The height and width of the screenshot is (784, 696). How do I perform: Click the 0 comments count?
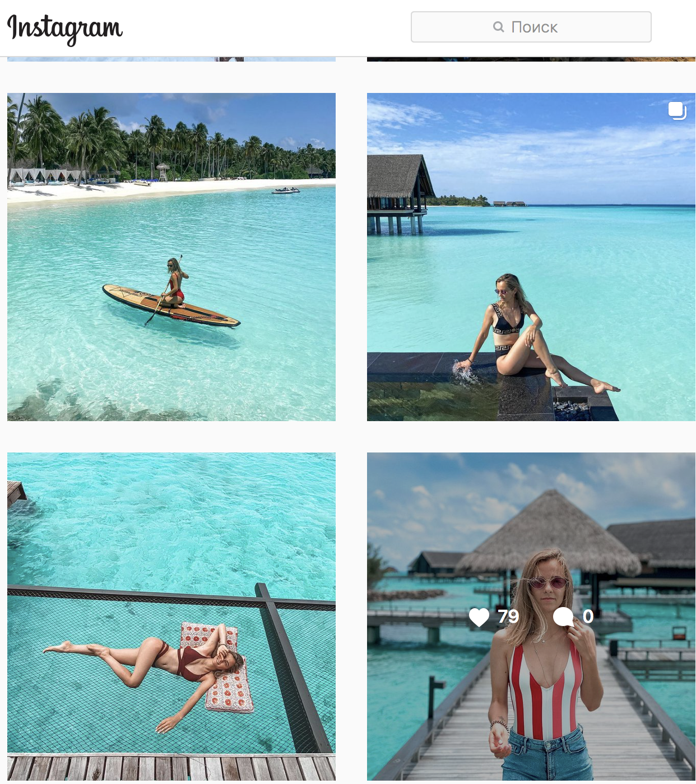pos(588,617)
